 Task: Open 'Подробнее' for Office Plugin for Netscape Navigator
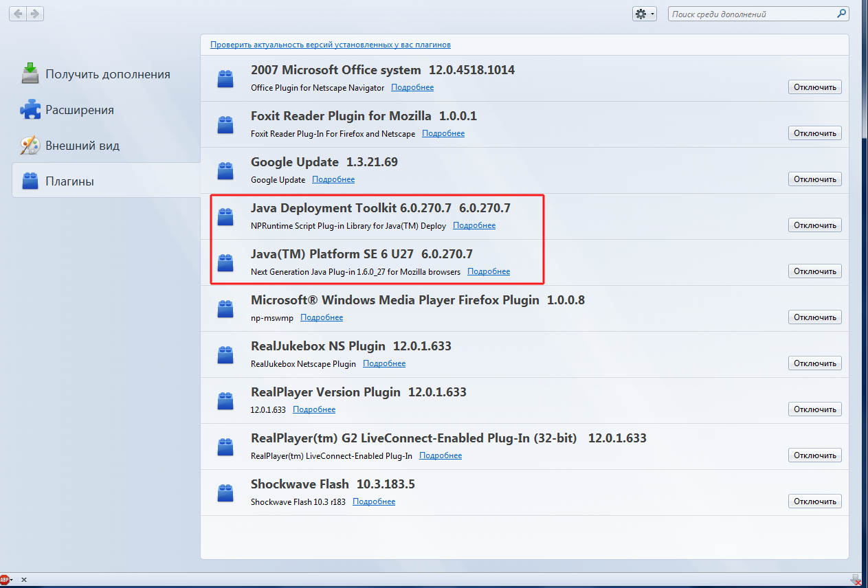point(412,87)
